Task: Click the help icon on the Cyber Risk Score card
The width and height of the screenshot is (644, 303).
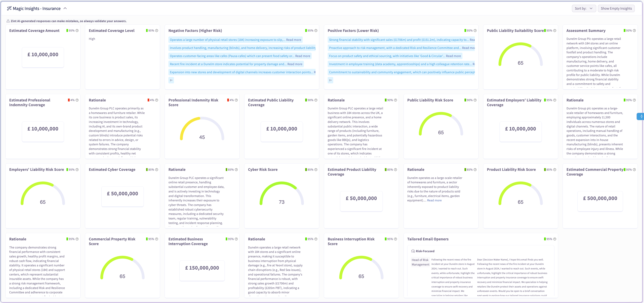Action: [316, 169]
